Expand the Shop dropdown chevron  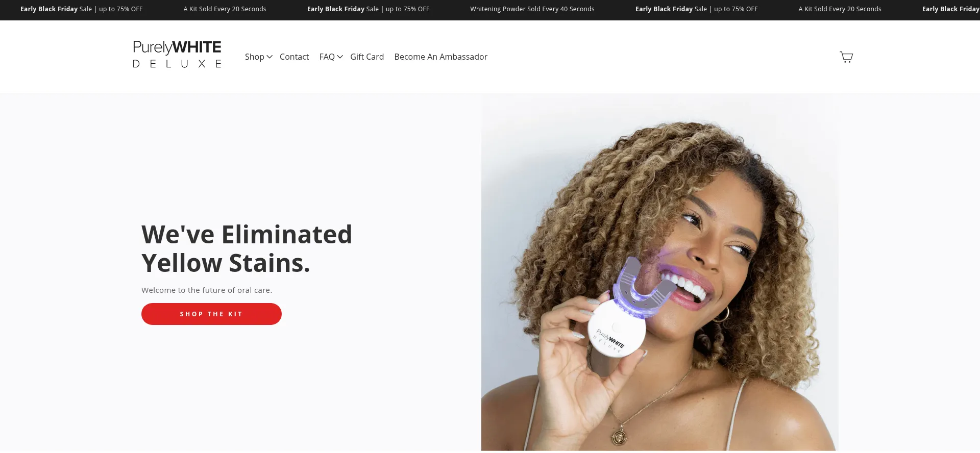pyautogui.click(x=269, y=57)
